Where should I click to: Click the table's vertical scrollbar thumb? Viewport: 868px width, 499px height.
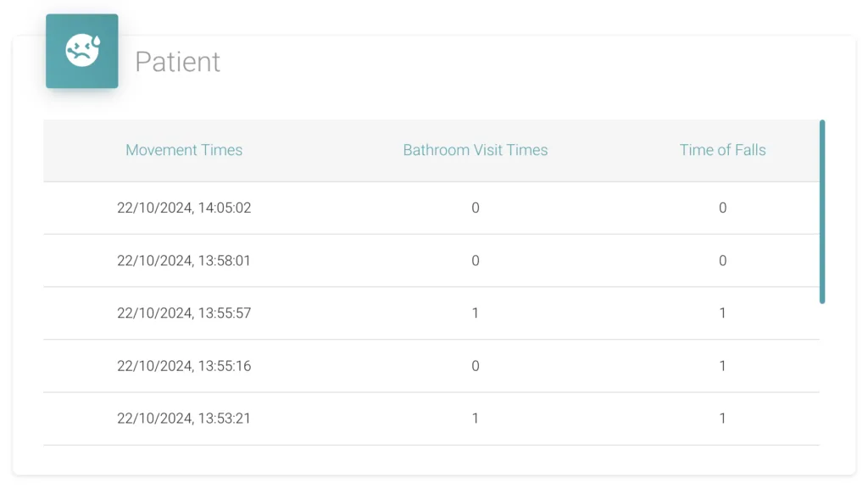tap(822, 211)
